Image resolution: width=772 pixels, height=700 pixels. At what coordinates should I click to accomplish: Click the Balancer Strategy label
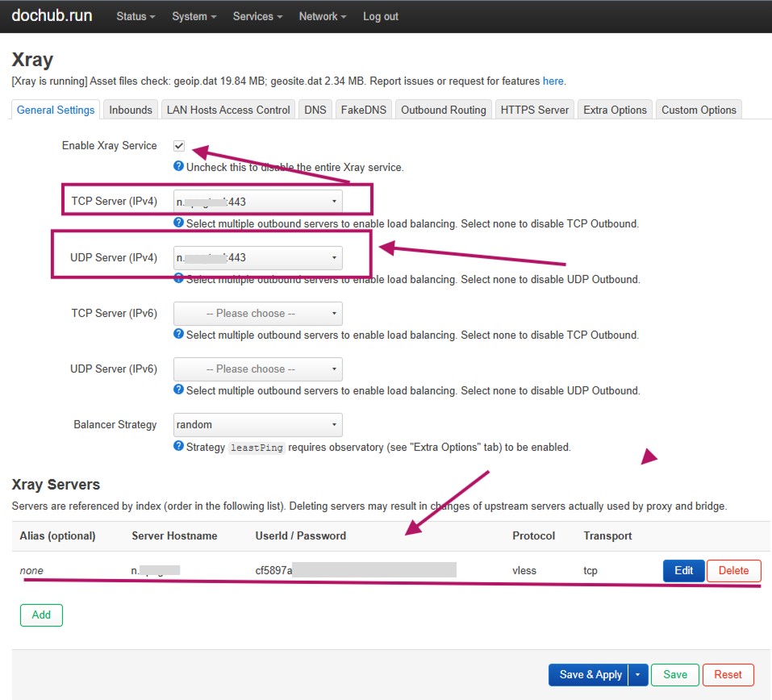pos(115,424)
